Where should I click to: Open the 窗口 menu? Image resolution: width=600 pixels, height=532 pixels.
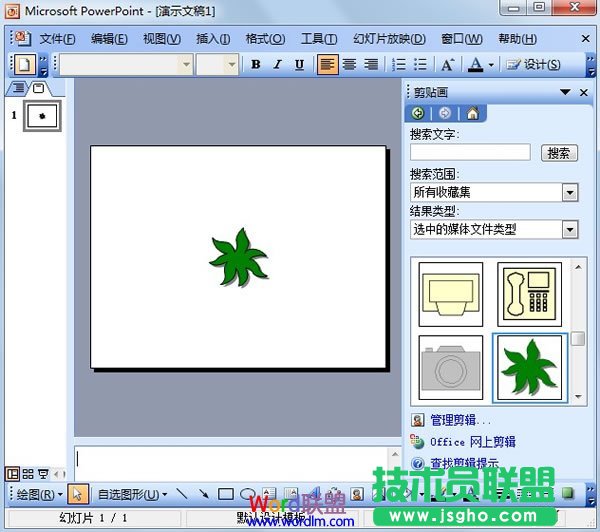462,39
